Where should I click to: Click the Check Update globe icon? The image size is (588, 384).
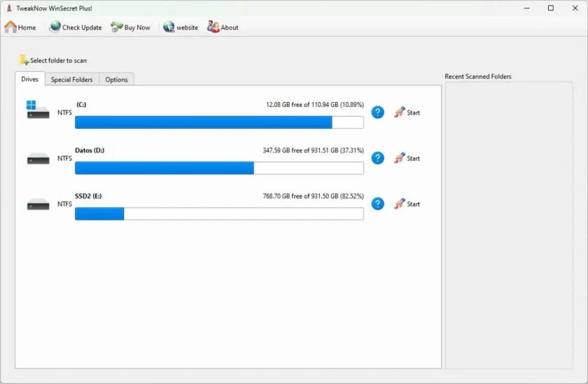coord(55,27)
